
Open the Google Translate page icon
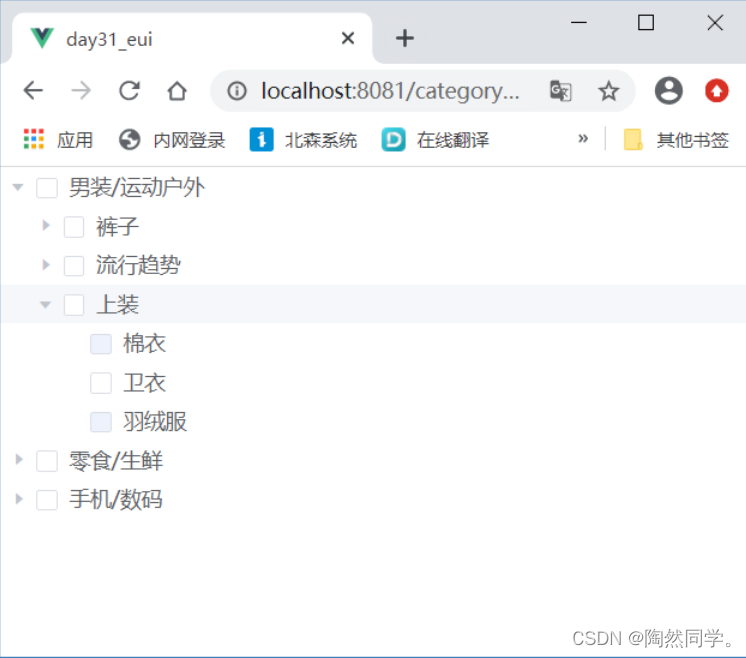point(560,90)
